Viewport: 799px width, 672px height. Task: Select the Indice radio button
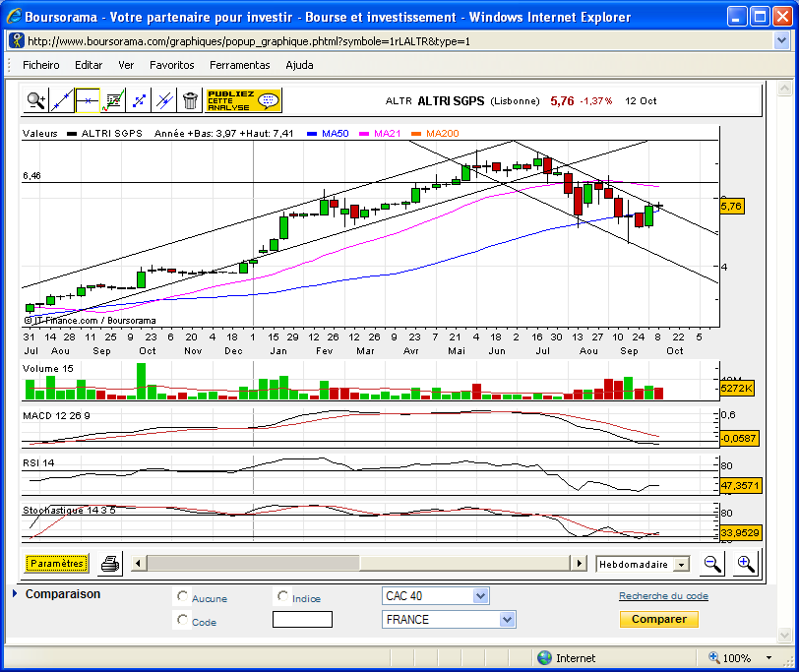(282, 595)
